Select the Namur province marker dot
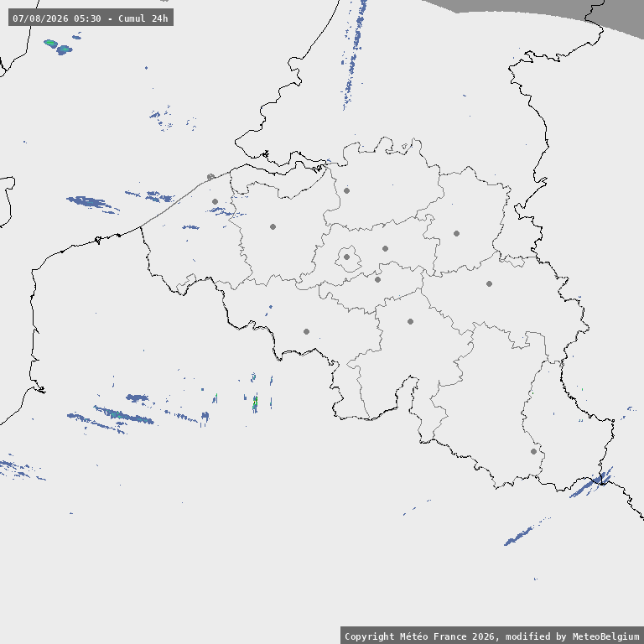This screenshot has height=644, width=644. pos(410,322)
